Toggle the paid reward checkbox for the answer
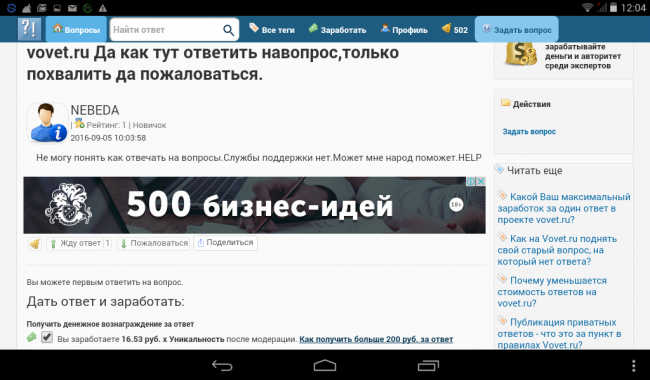 [x=47, y=337]
